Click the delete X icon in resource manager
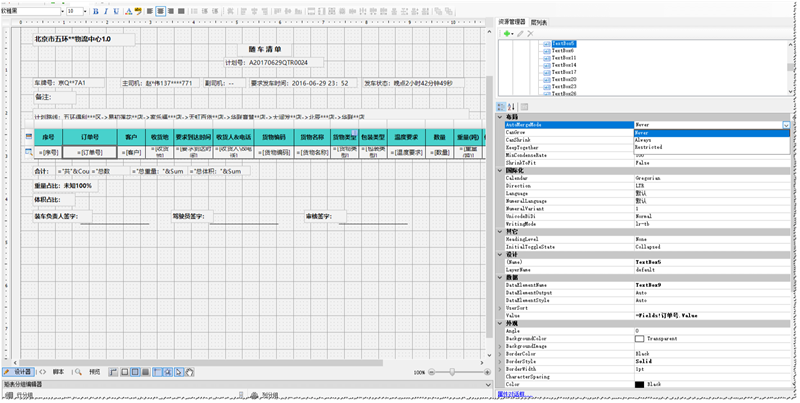 [531, 33]
